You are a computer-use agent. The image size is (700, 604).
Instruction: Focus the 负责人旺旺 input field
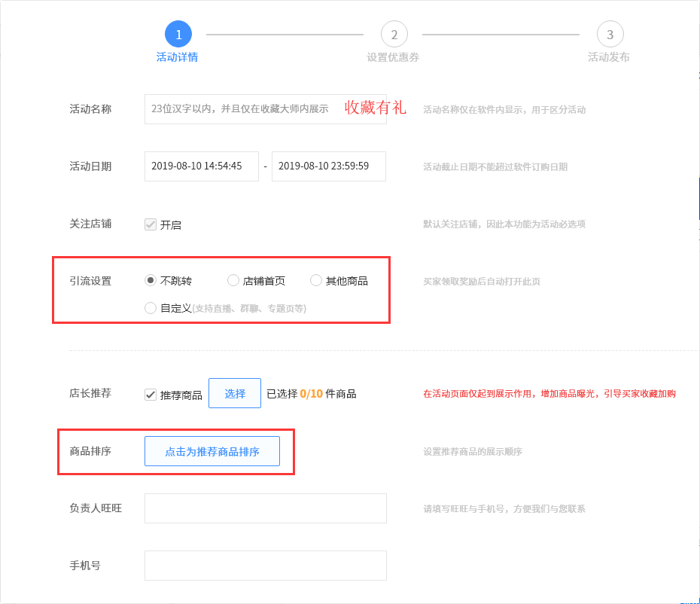(x=266, y=508)
